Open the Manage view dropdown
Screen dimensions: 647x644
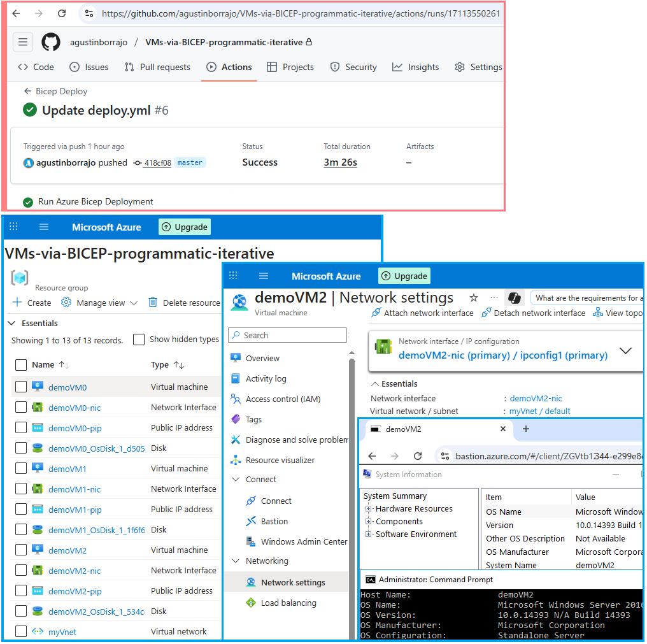pyautogui.click(x=99, y=303)
